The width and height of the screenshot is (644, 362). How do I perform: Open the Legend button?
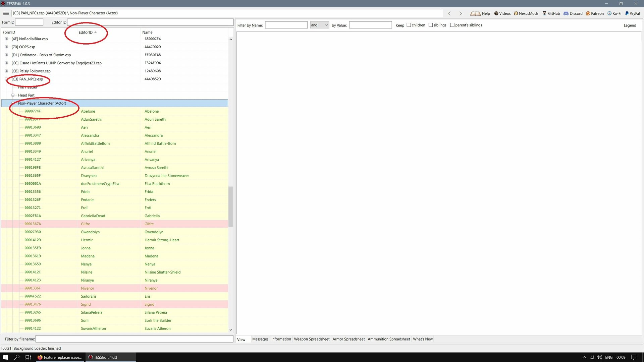[x=630, y=25]
